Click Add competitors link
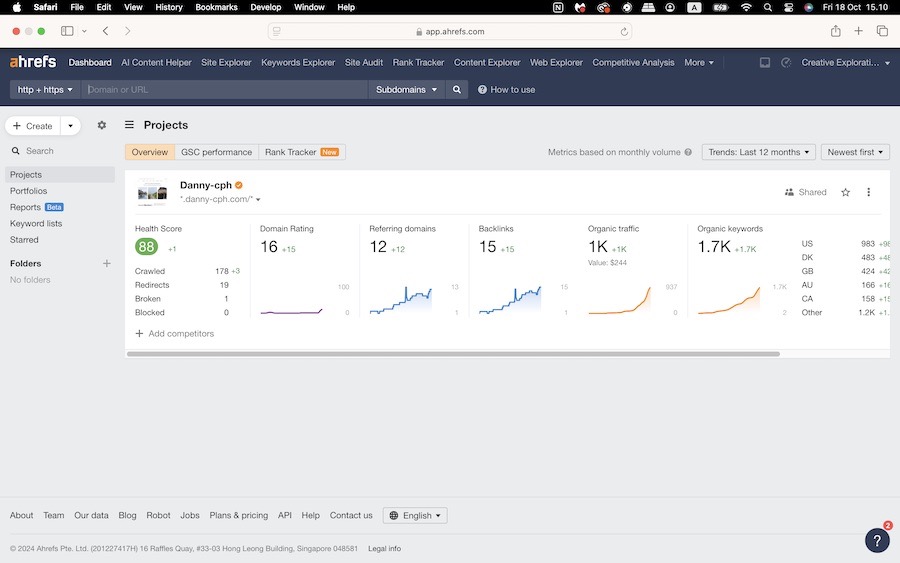The image size is (900, 563). point(174,334)
